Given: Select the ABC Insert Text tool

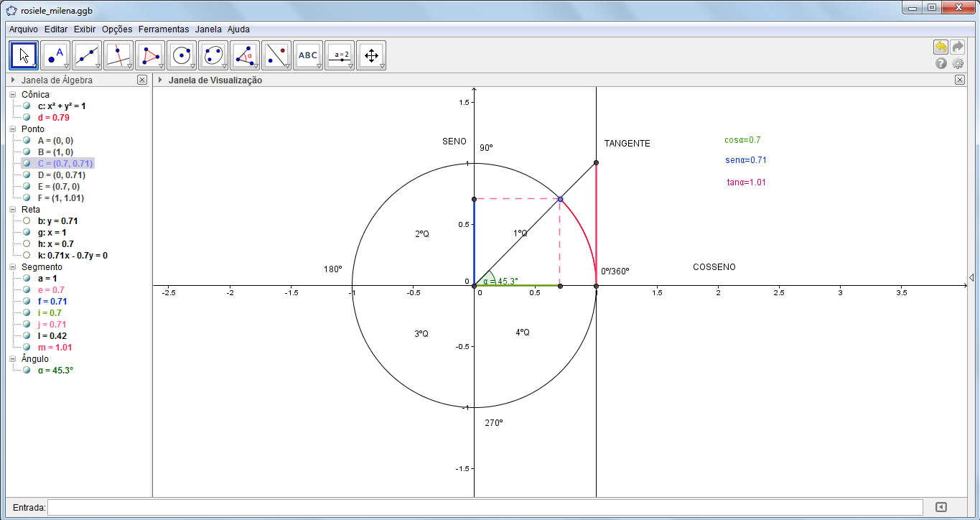Looking at the screenshot, I should (x=308, y=55).
